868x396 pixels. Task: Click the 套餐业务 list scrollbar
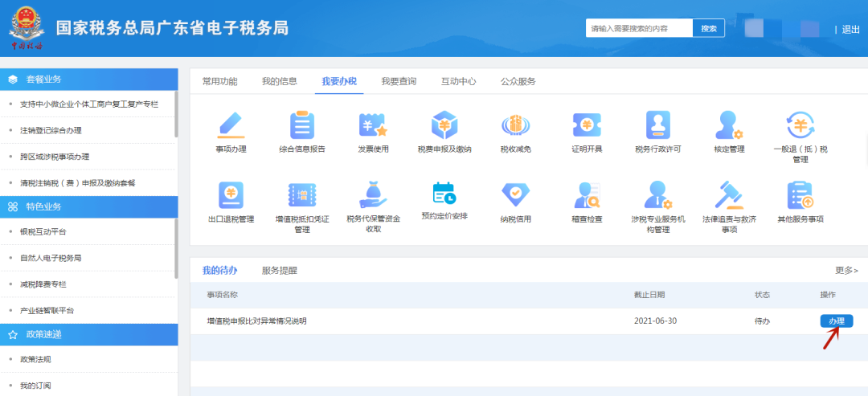(x=176, y=114)
